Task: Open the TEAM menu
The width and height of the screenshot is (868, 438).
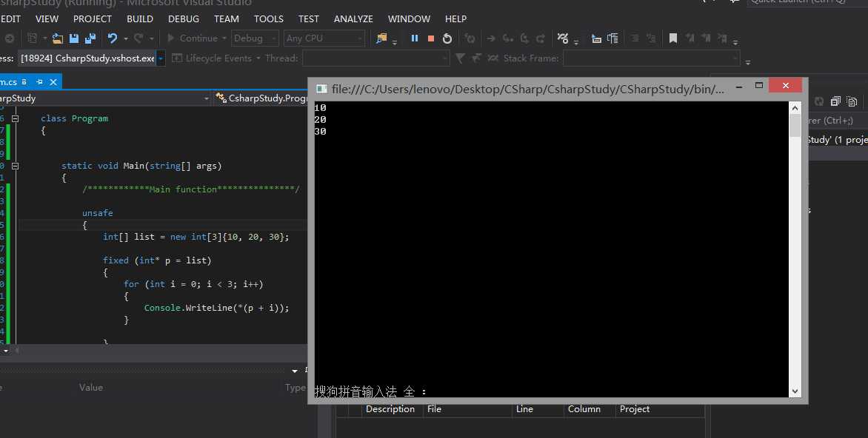Action: tap(227, 18)
